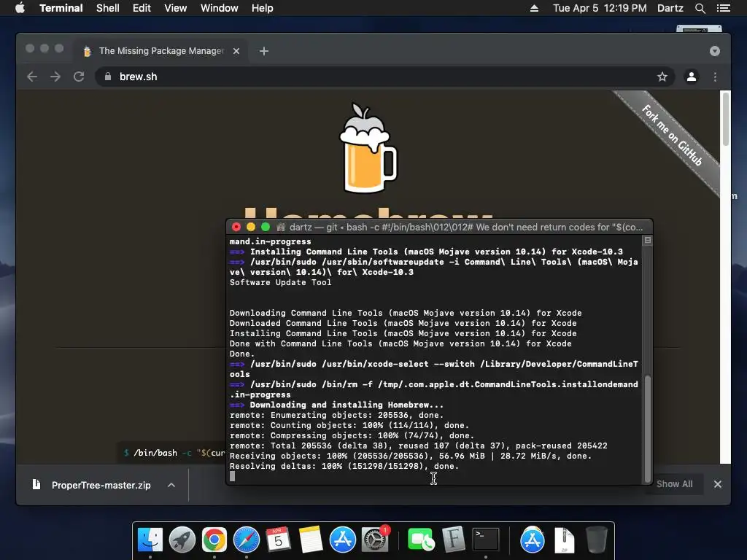Click the Terminal home folder proxy icon
The image size is (747, 560).
(281, 227)
